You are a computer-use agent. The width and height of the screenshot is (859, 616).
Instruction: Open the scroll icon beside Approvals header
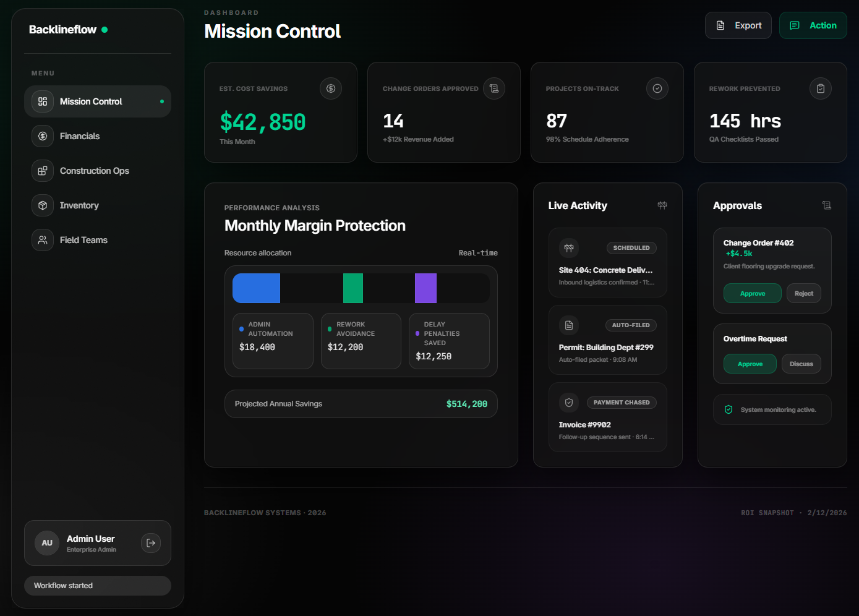tap(827, 205)
